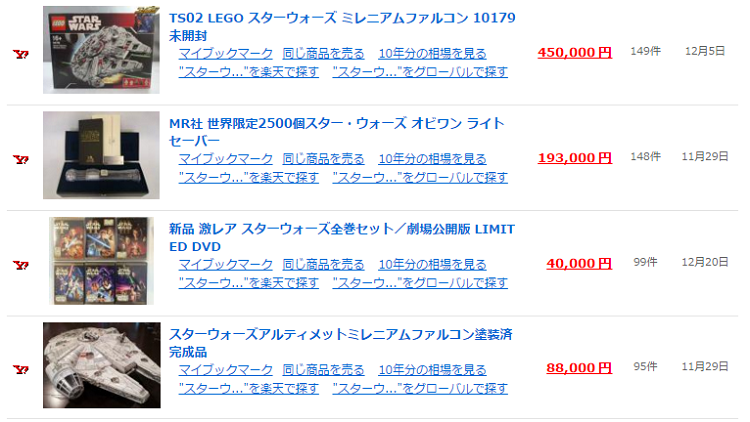Click the 450,000円 price link

pos(574,52)
